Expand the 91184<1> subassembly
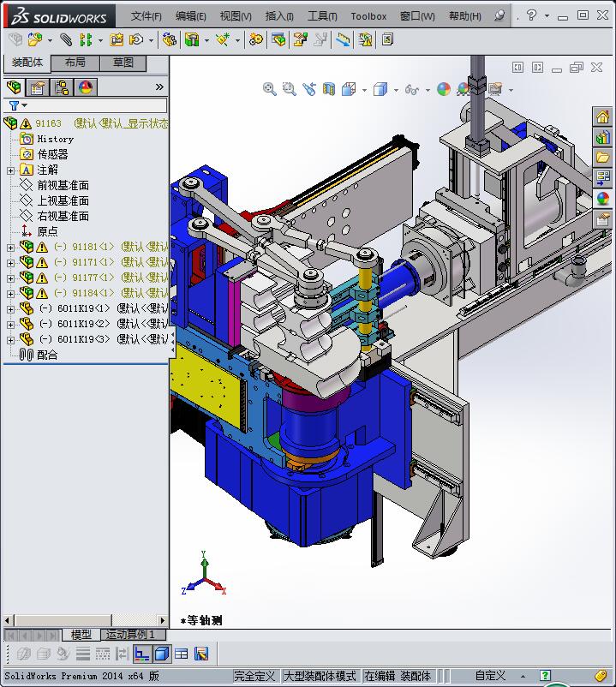Screen dimensions: 616x687 coord(10,294)
